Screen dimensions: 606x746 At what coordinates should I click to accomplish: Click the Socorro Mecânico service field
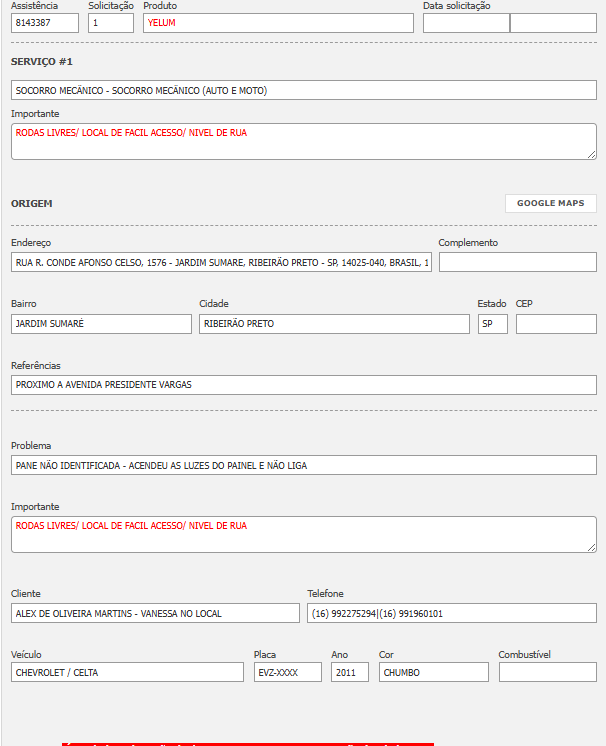pyautogui.click(x=303, y=90)
